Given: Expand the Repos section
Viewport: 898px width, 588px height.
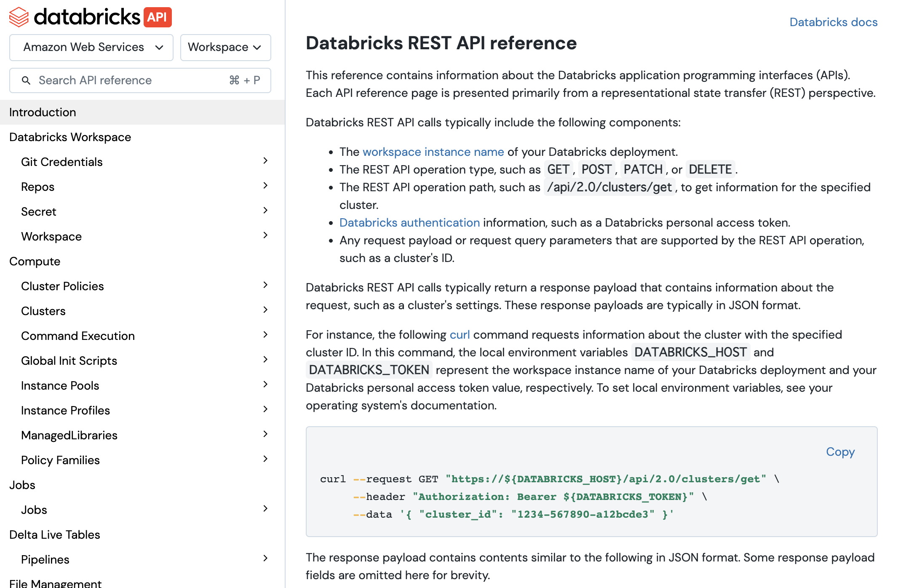Looking at the screenshot, I should (x=265, y=186).
